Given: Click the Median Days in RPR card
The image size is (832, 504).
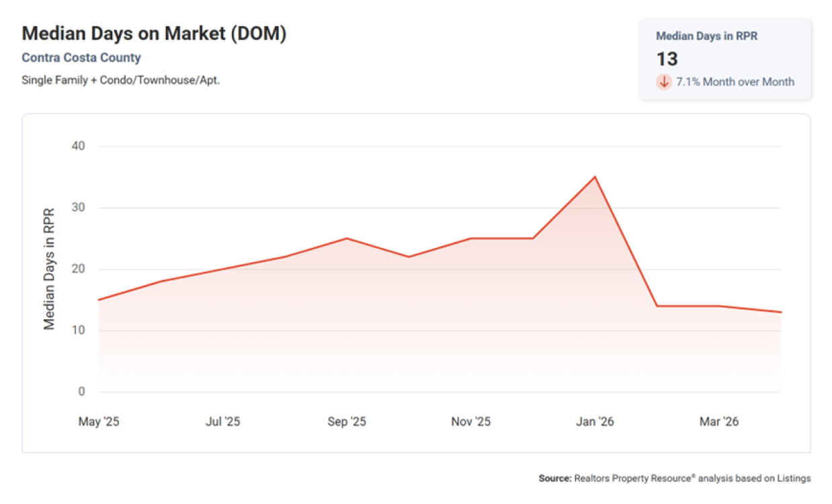Looking at the screenshot, I should pos(725,59).
